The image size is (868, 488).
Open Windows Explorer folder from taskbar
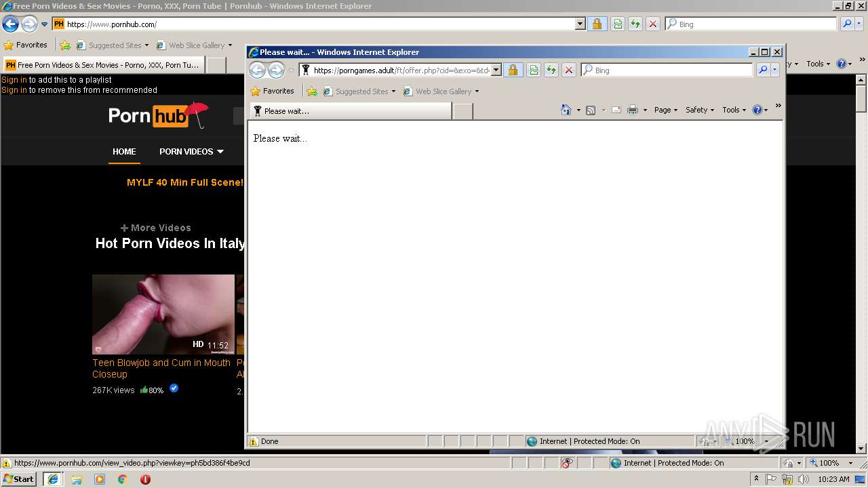click(77, 479)
